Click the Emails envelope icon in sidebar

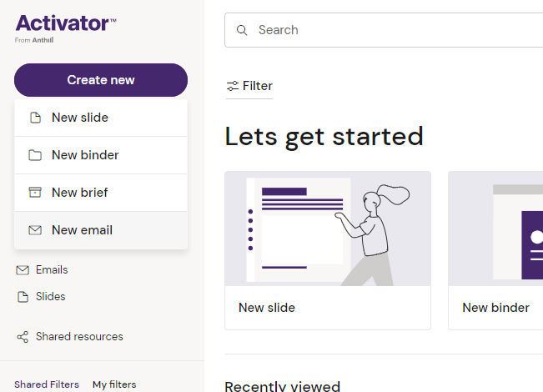23,270
